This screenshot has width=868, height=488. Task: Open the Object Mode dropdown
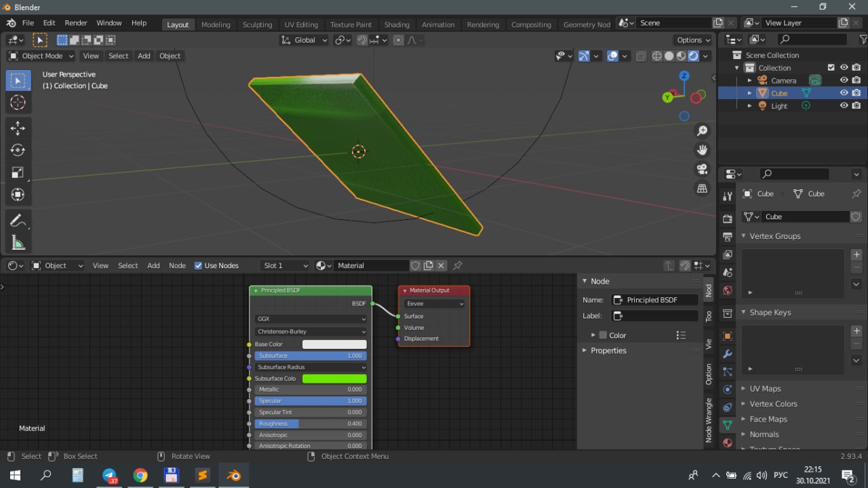click(41, 56)
